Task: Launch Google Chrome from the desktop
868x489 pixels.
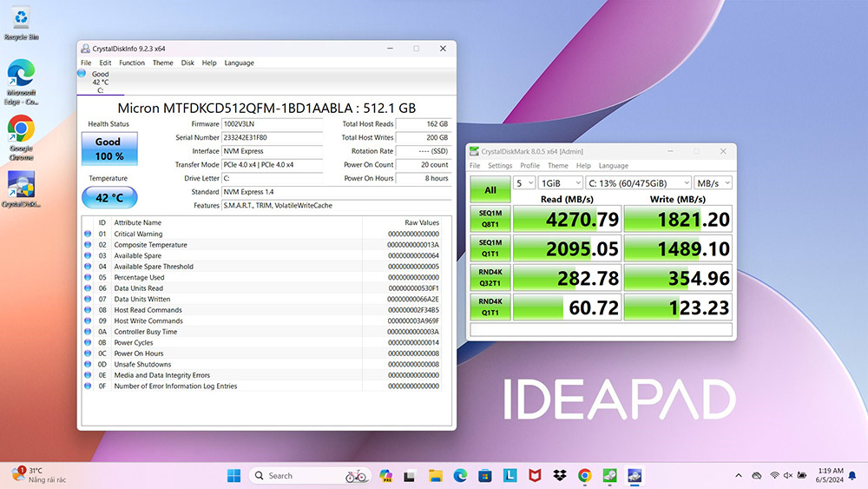Action: click(21, 138)
